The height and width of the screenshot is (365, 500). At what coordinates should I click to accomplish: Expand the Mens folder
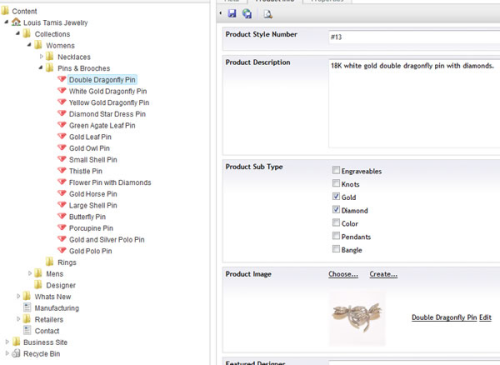tap(30, 273)
